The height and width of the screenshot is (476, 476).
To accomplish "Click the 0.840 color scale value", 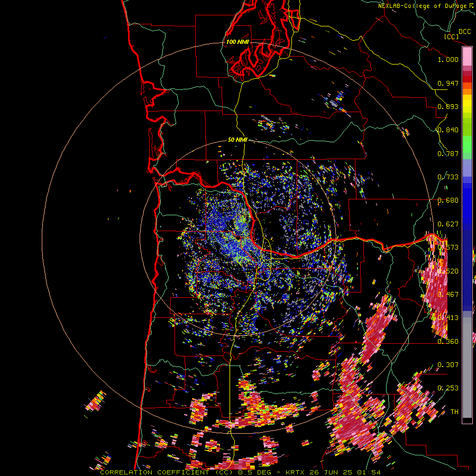I will click(448, 130).
